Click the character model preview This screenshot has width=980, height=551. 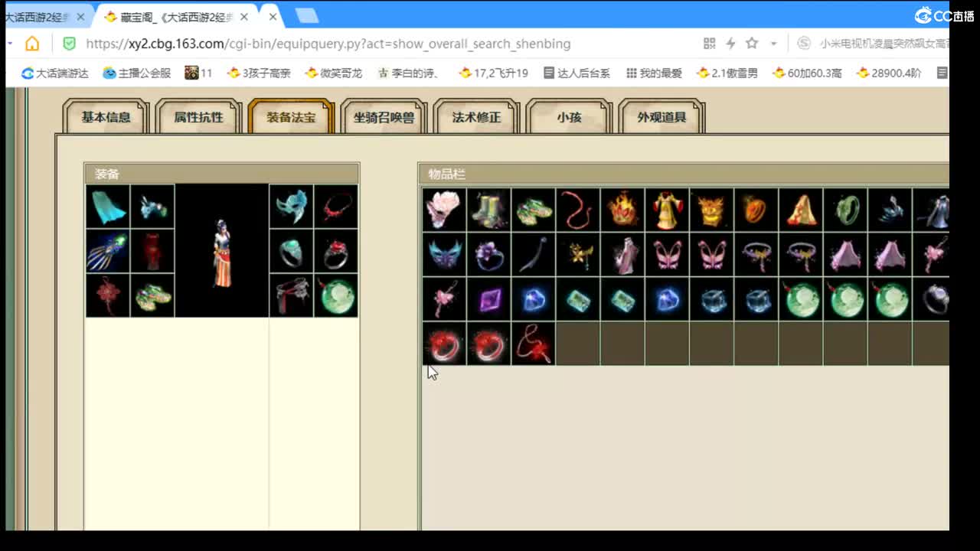pos(222,250)
